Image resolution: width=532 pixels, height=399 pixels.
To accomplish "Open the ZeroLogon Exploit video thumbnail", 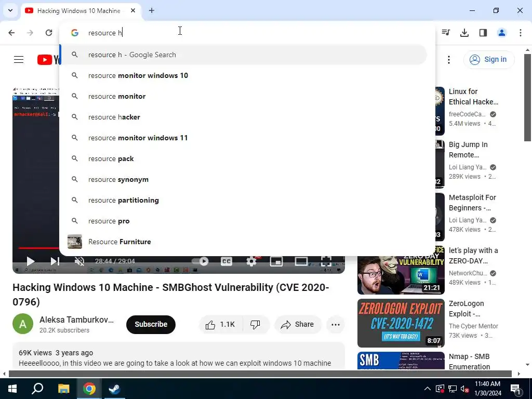I will 401,323.
